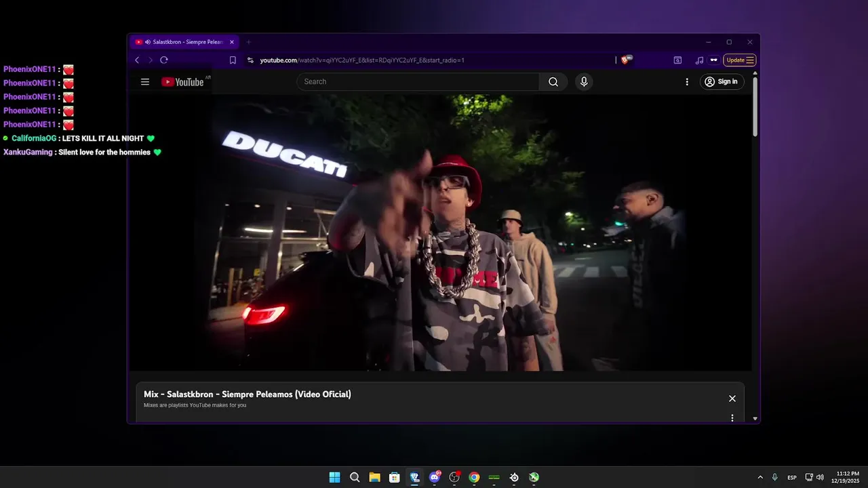
Task: Open File Explorer from the taskbar
Action: click(x=374, y=477)
